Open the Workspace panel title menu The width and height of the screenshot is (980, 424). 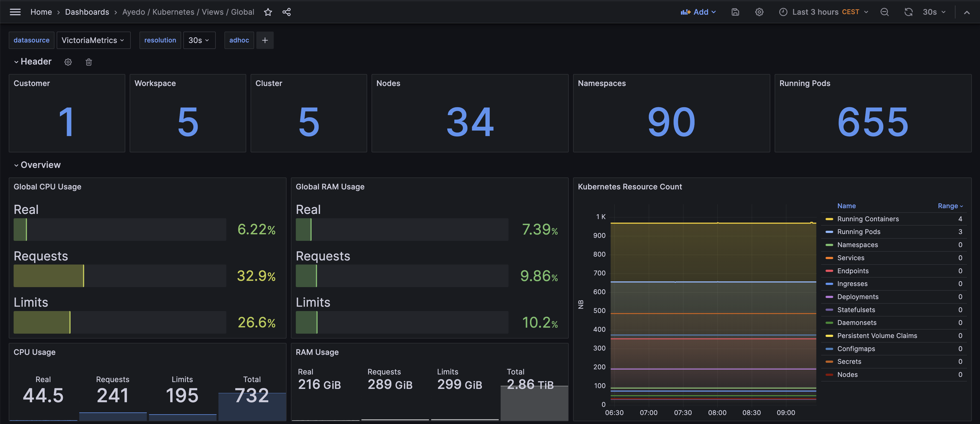pos(155,83)
